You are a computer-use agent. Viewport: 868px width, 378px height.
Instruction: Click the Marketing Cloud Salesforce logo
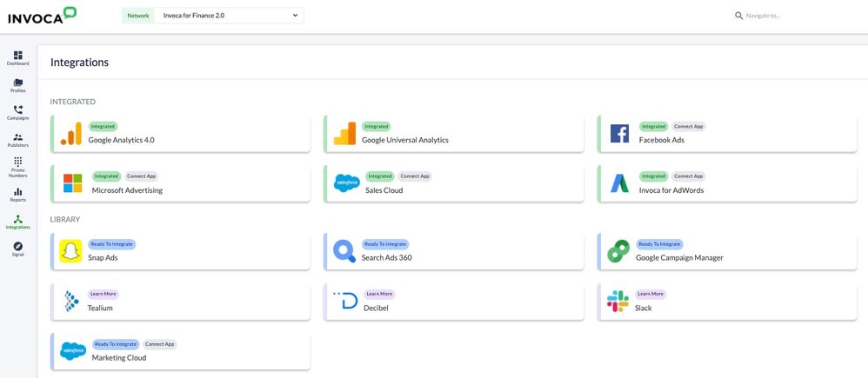(x=73, y=351)
